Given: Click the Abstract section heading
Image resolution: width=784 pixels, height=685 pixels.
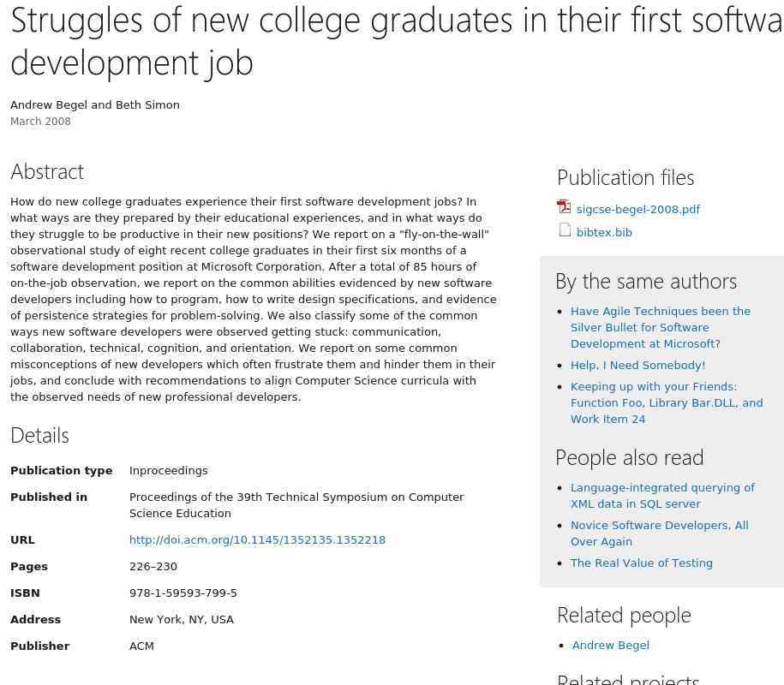Looking at the screenshot, I should [47, 172].
